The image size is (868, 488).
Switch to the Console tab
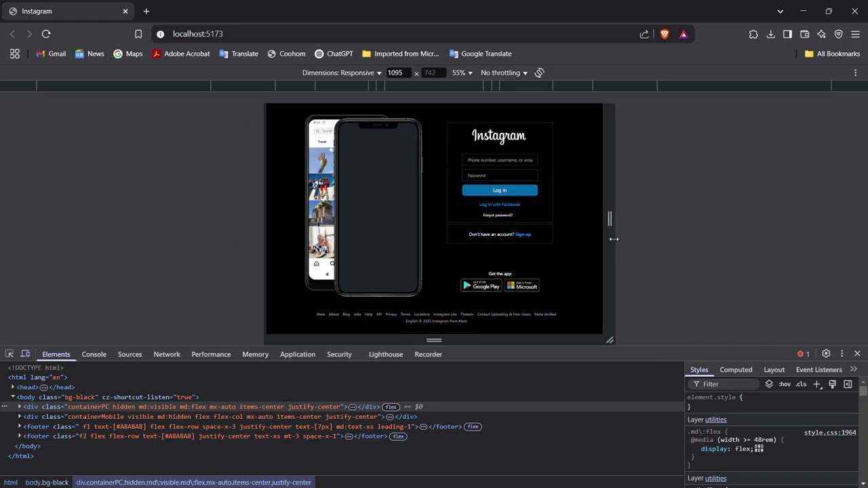coord(94,354)
